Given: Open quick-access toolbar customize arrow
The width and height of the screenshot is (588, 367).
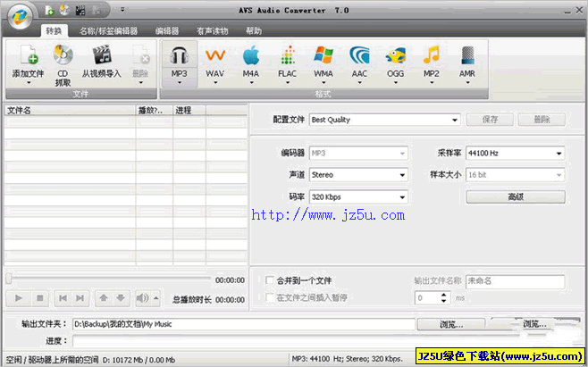Looking at the screenshot, I should pos(122,10).
